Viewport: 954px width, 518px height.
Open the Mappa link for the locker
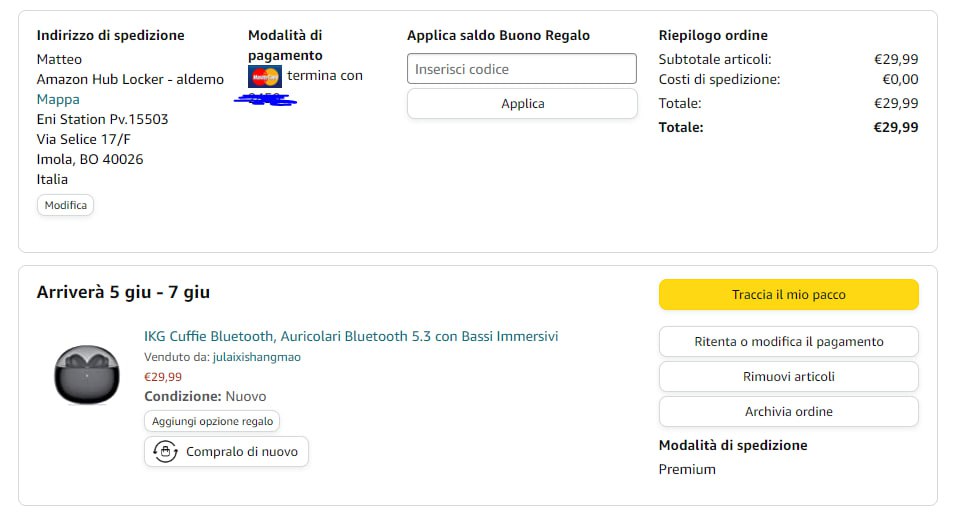pyautogui.click(x=58, y=99)
